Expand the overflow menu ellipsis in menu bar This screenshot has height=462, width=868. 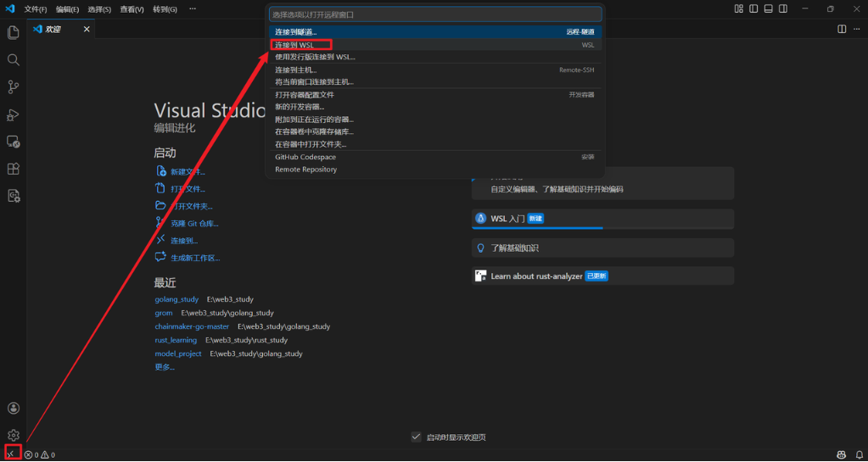(192, 9)
